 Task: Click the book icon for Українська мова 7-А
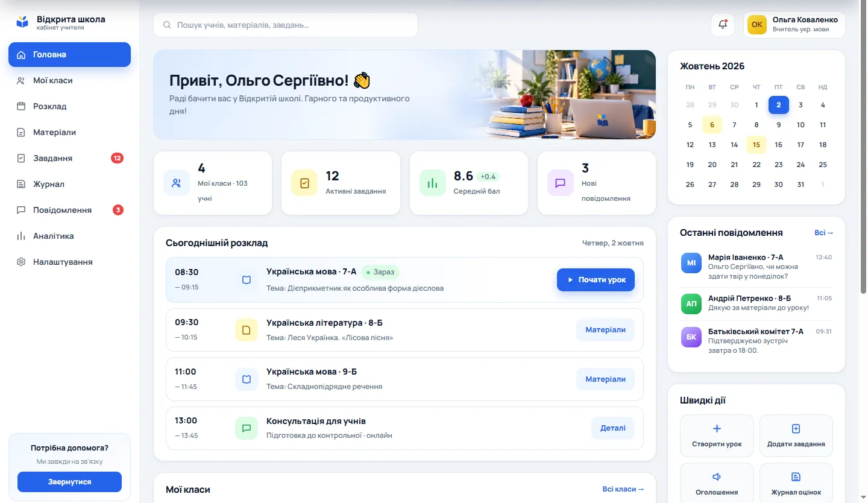click(x=247, y=280)
